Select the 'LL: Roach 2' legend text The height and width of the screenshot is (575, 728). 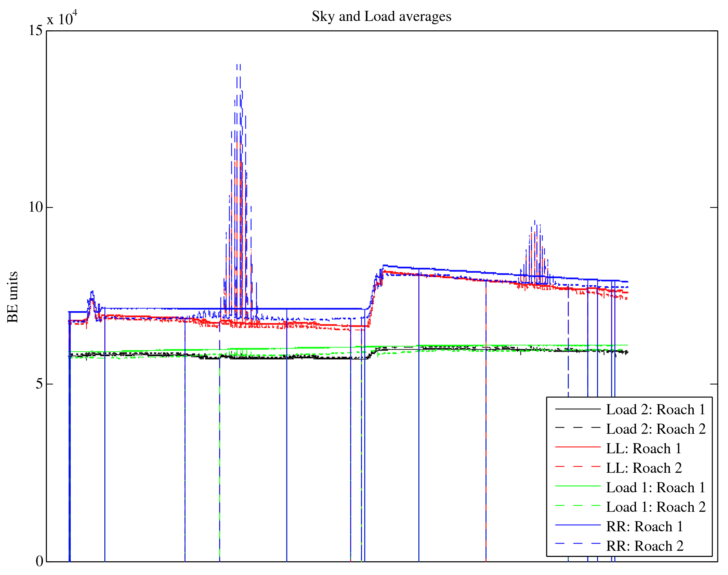point(644,468)
